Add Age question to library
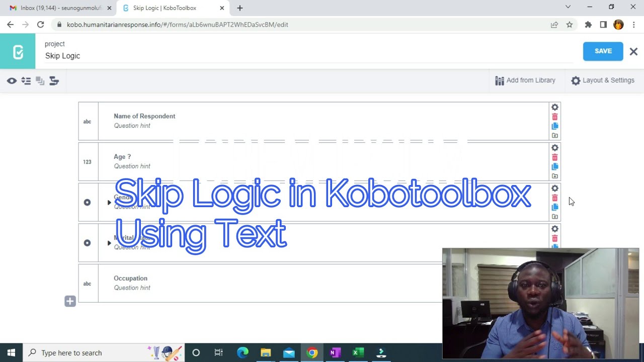The image size is (644, 362). [554, 176]
